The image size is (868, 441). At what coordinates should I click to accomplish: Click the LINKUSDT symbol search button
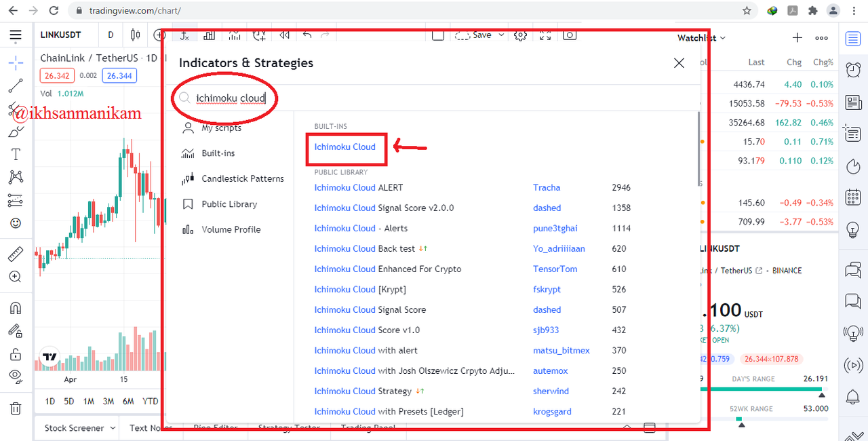[x=60, y=35]
